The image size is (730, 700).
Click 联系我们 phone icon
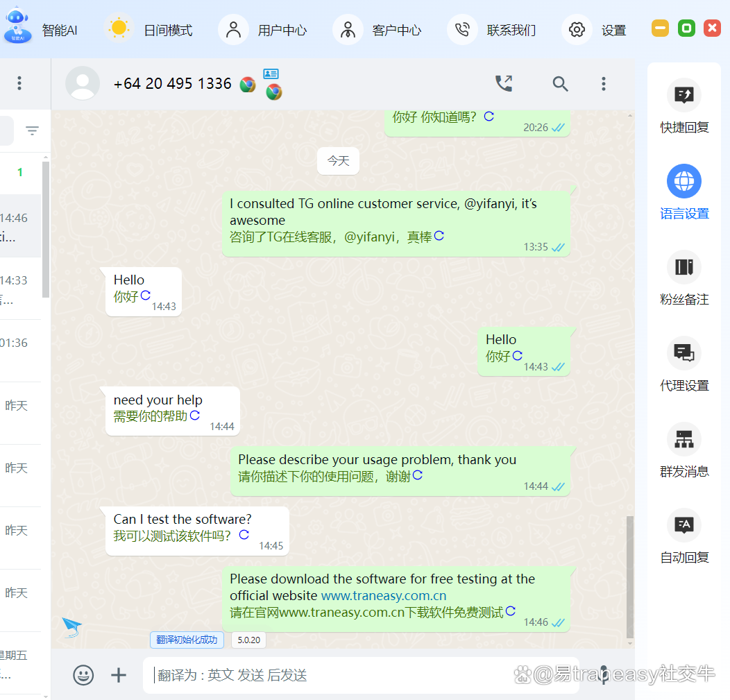coord(462,30)
